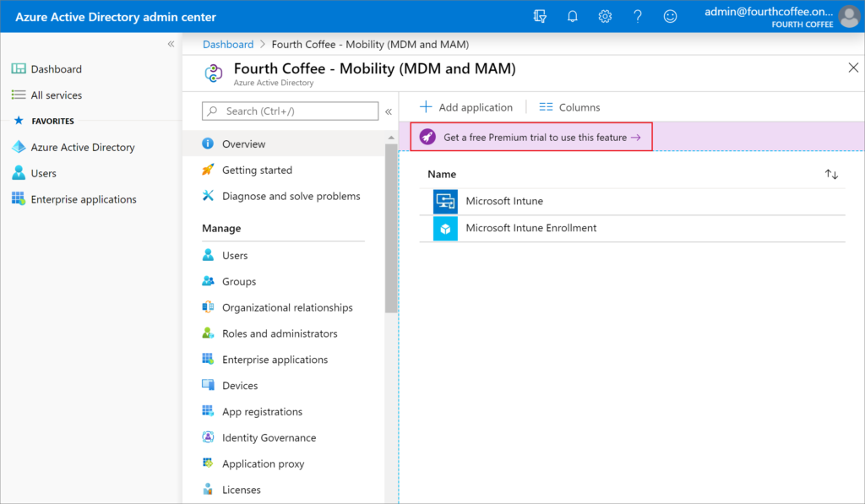Click the Users icon in favorites
The width and height of the screenshot is (865, 504).
click(x=19, y=172)
